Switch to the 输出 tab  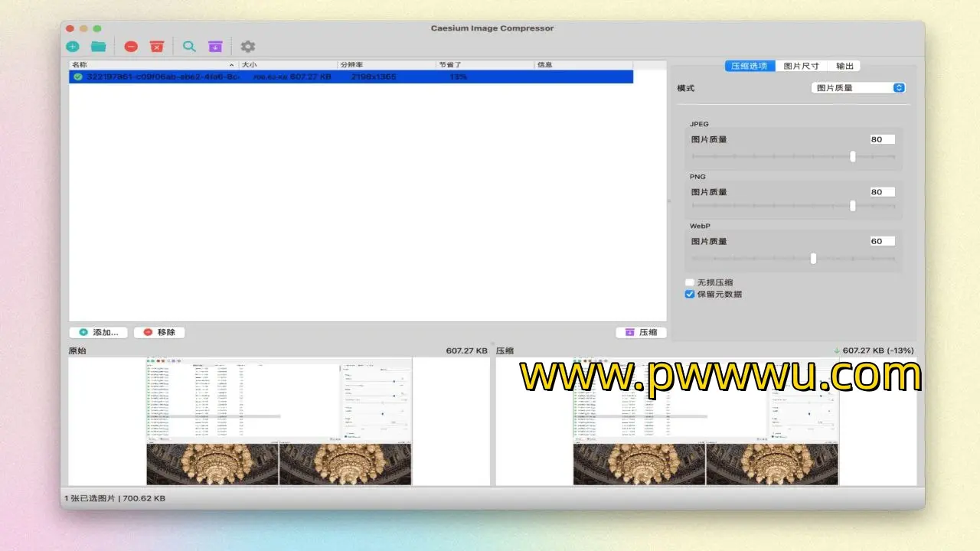click(x=844, y=66)
